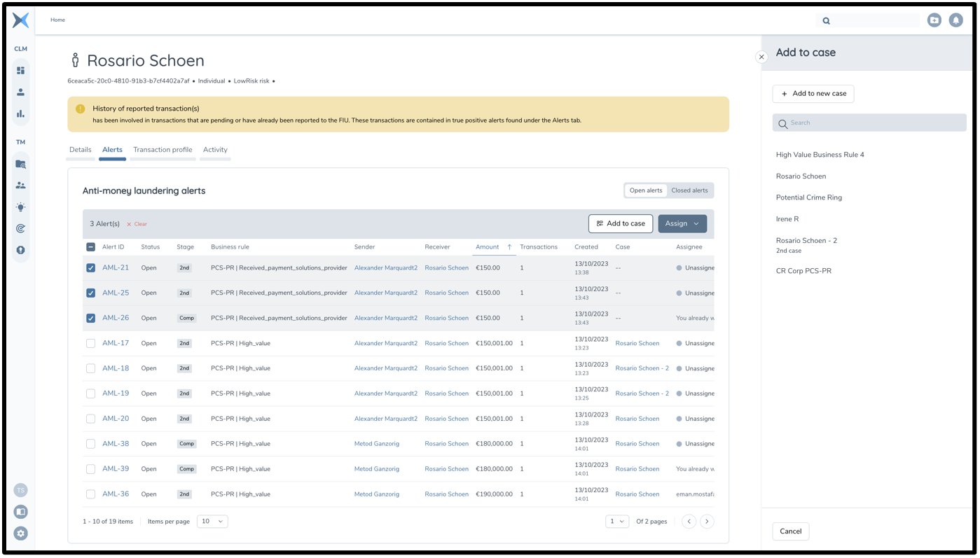Screen dimensions: 980x558
Task: Check the AML-17 alert checkbox
Action: [90, 343]
